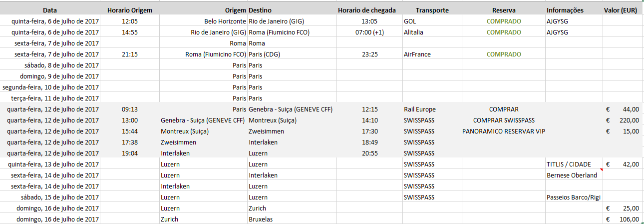Select the "AirFrance" transport cell
Screen dimensions: 644x224
[417, 54]
